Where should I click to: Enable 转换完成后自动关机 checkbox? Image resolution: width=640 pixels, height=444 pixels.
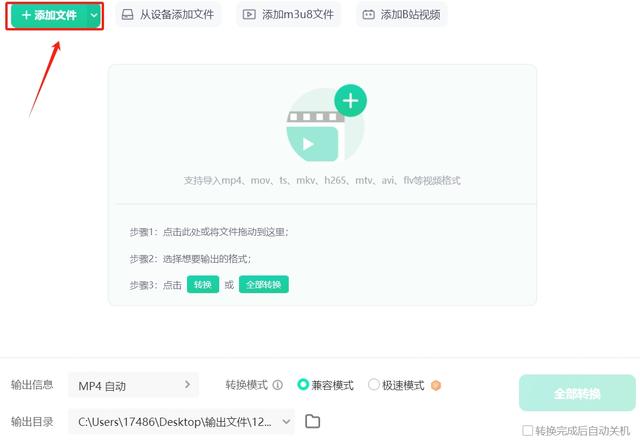(x=528, y=431)
